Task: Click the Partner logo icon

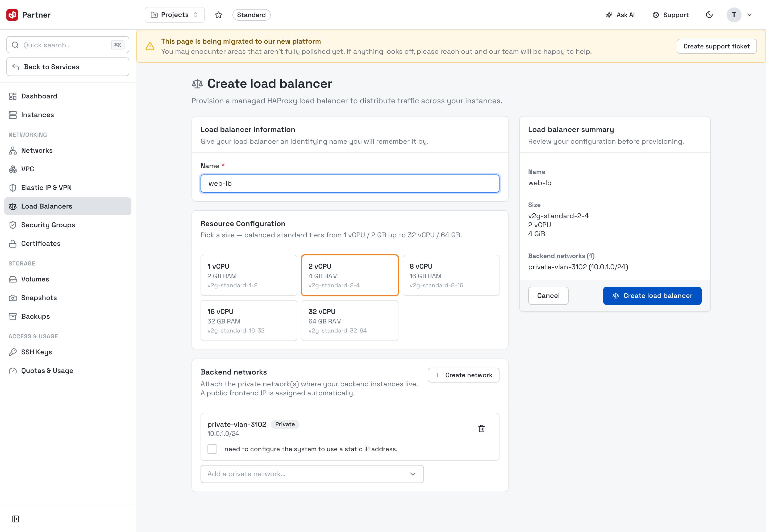Action: [12, 15]
